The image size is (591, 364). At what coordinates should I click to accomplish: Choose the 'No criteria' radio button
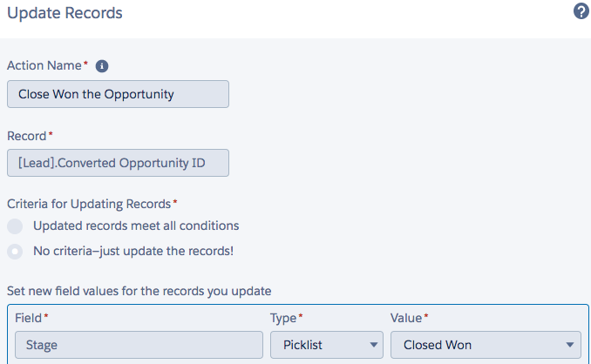[x=15, y=252]
